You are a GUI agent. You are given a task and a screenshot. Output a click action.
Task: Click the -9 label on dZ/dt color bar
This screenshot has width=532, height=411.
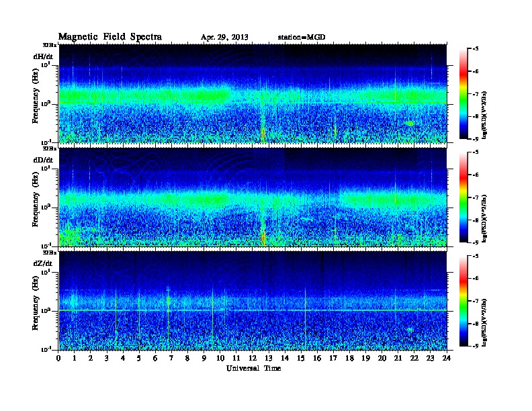click(476, 346)
